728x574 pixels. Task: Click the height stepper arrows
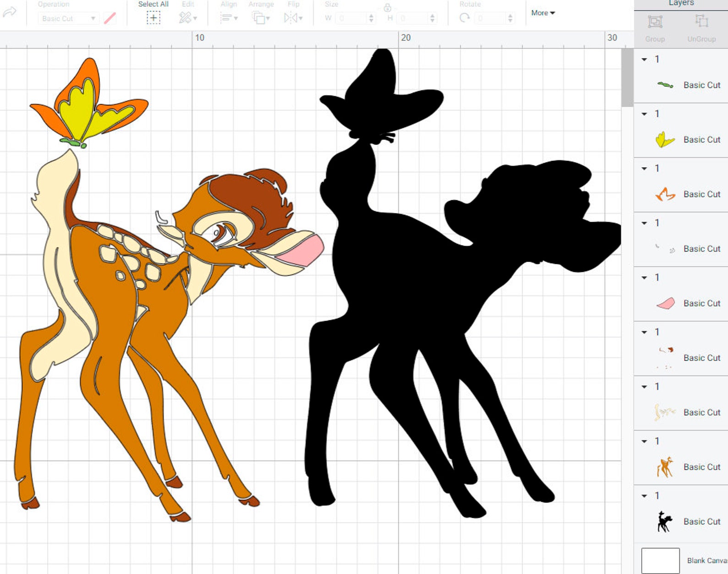432,18
